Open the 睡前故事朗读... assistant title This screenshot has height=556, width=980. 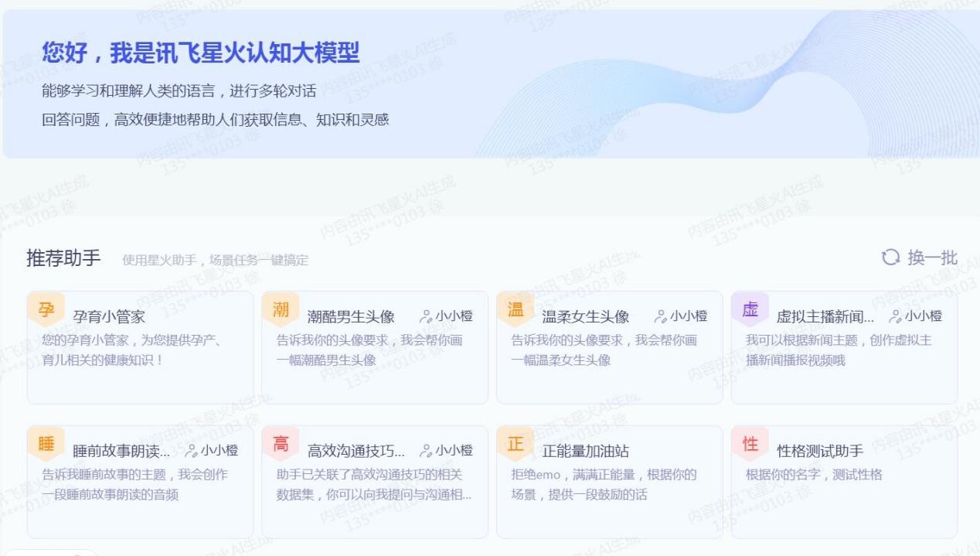(x=121, y=451)
